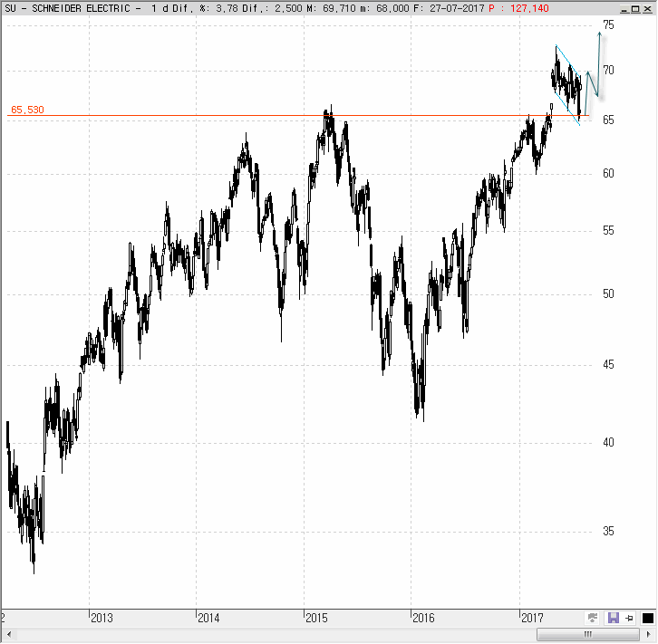Viewport: 658px width, 644px height.
Task: Click the 35 price axis label
Action: (608, 532)
